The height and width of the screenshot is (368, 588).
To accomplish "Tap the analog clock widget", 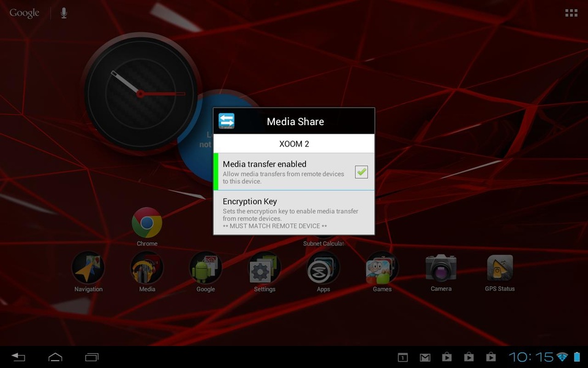I will (x=140, y=93).
